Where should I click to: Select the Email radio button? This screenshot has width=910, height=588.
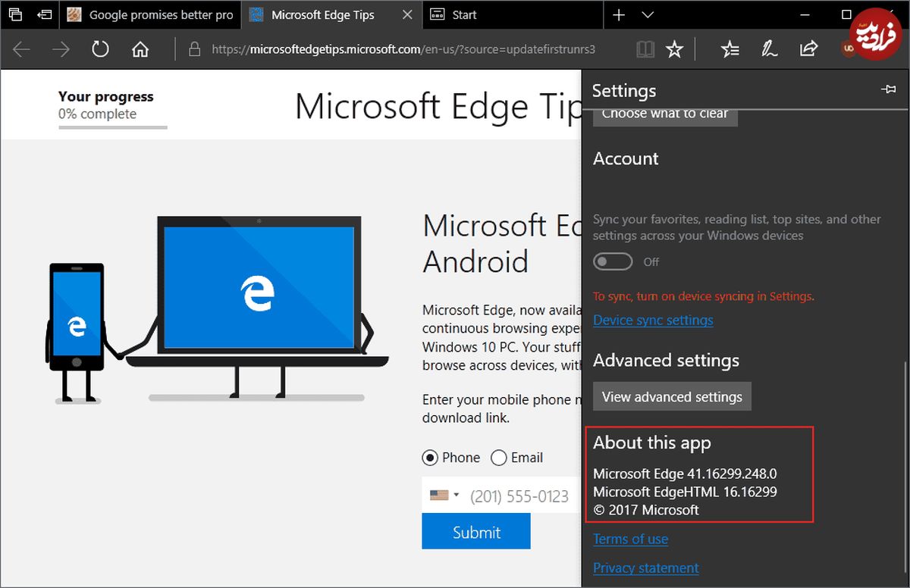[x=499, y=458]
